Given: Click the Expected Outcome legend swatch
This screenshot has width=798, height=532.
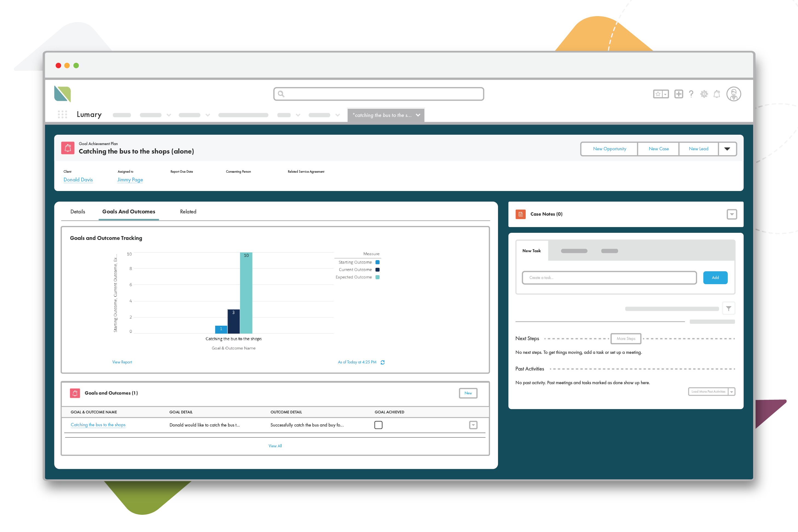Looking at the screenshot, I should pyautogui.click(x=377, y=277).
